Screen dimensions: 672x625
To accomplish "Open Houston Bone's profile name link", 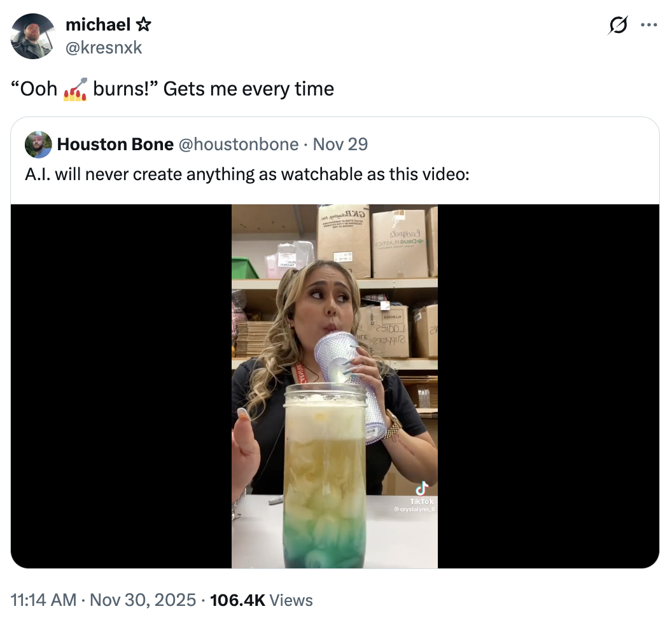I will pos(115,144).
